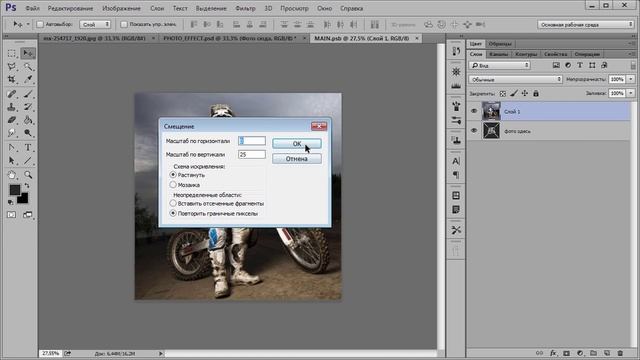Choose Вставить отсеченные фрагменты option

(x=173, y=203)
